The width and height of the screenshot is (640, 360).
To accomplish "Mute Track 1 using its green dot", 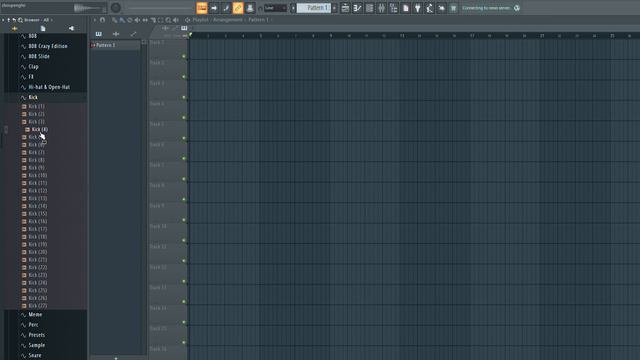I will 184,56.
